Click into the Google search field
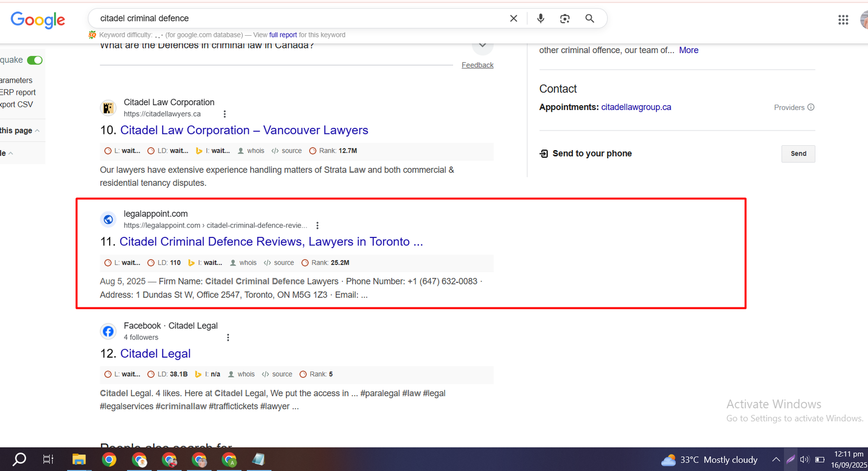 coord(298,18)
